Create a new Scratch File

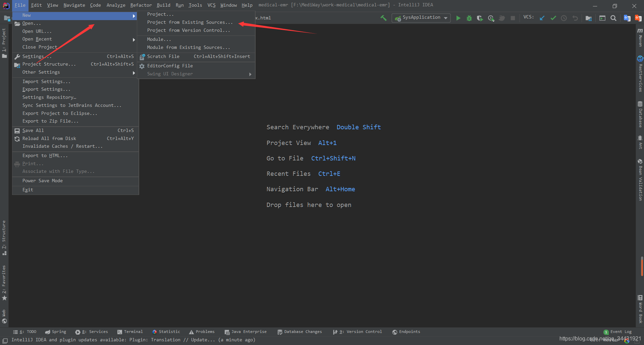point(196,57)
